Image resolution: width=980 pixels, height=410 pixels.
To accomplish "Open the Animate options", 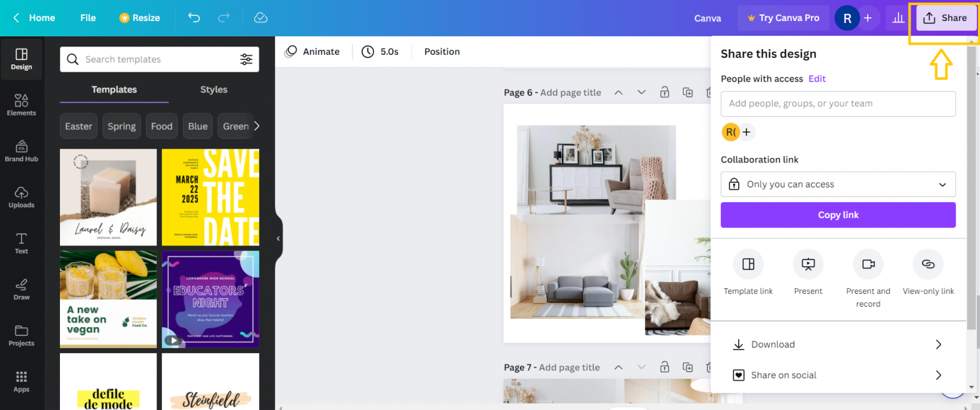I will (x=312, y=52).
